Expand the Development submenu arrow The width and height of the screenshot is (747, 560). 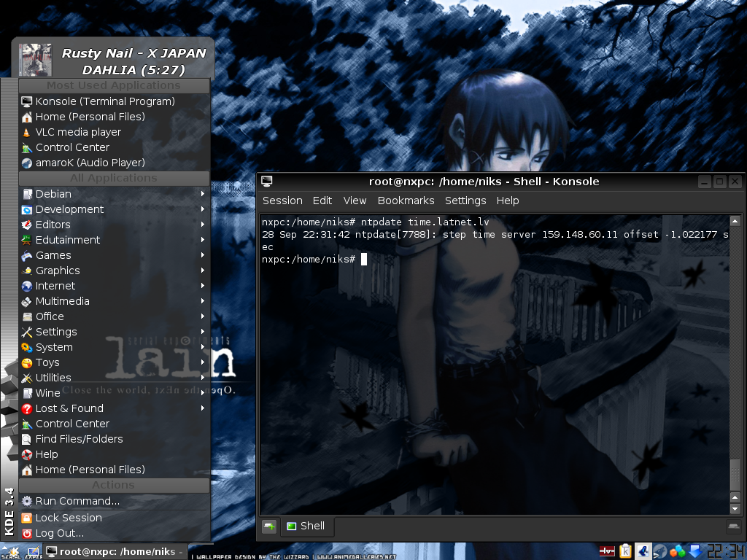click(203, 209)
